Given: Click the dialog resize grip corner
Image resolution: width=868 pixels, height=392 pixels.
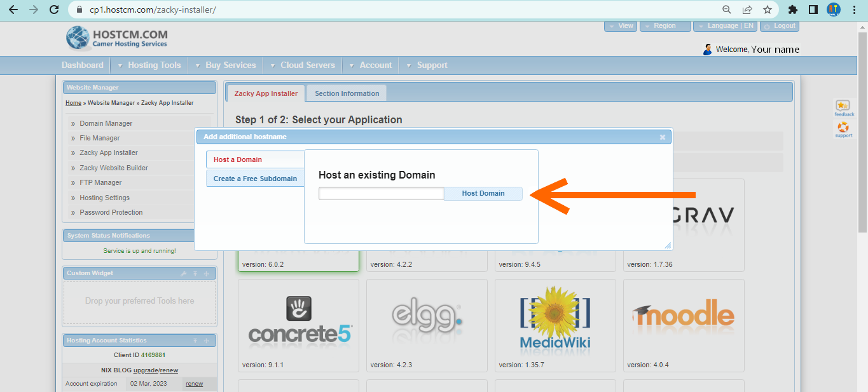Looking at the screenshot, I should click(x=668, y=245).
